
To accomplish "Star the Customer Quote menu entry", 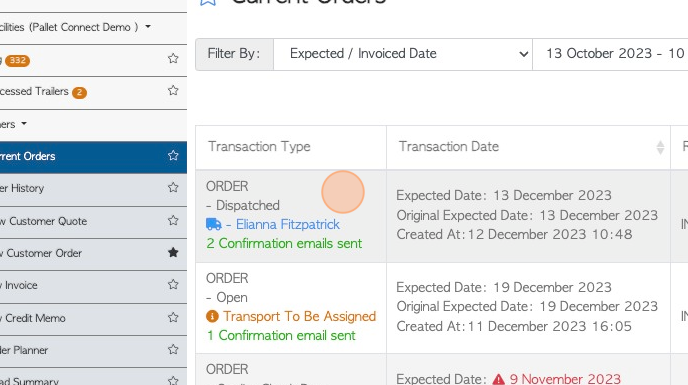I will point(173,220).
